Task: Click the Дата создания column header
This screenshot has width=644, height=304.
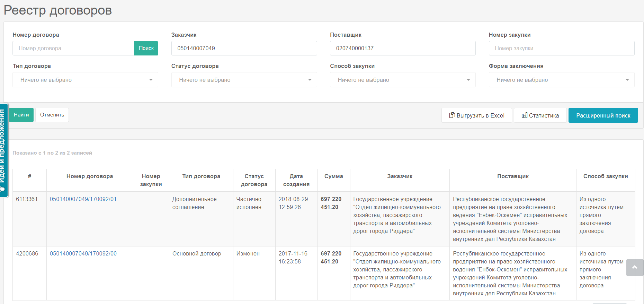Action: [x=296, y=180]
